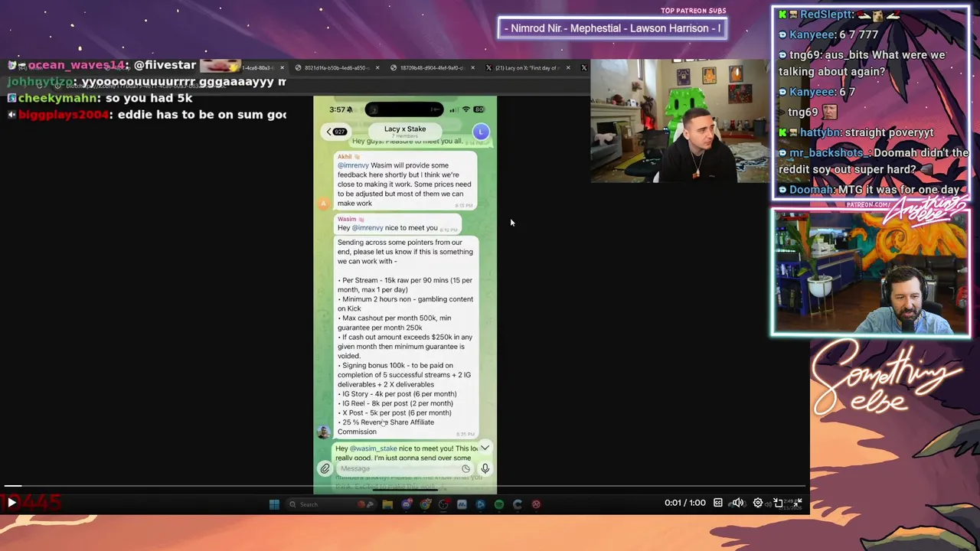The width and height of the screenshot is (980, 551).
Task: Click the TOP PATREON SUBS name ticker
Action: [612, 28]
